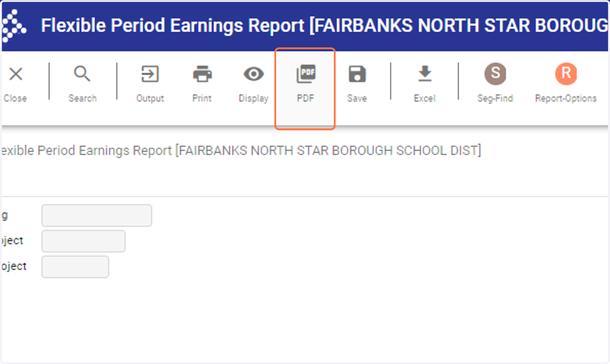Click the gray report subtitle text
This screenshot has height=364, width=610.
[240, 150]
